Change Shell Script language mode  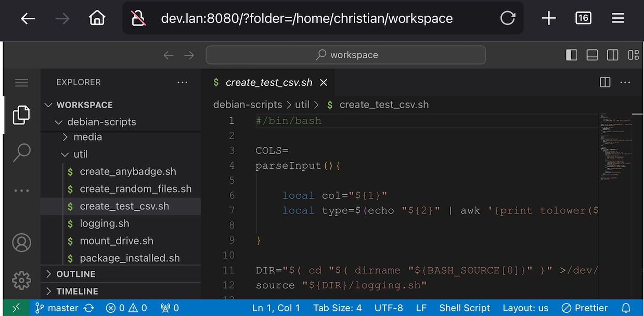click(465, 308)
